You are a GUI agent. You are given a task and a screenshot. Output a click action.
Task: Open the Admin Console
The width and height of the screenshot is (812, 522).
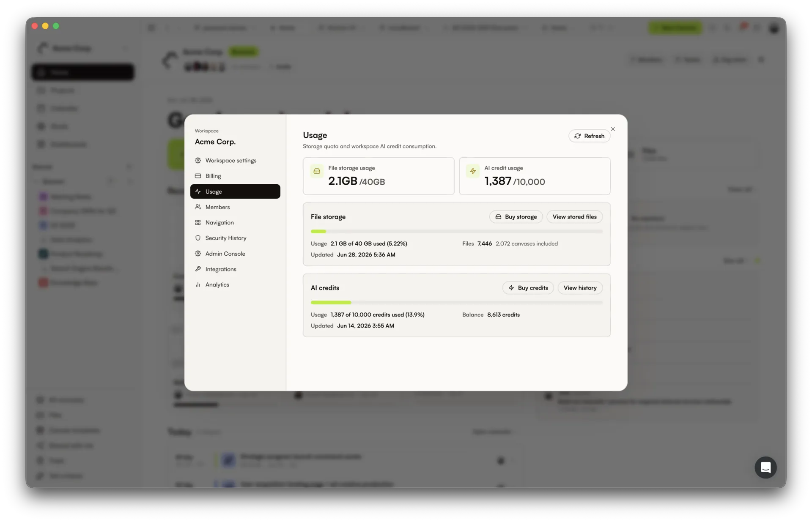(235, 254)
